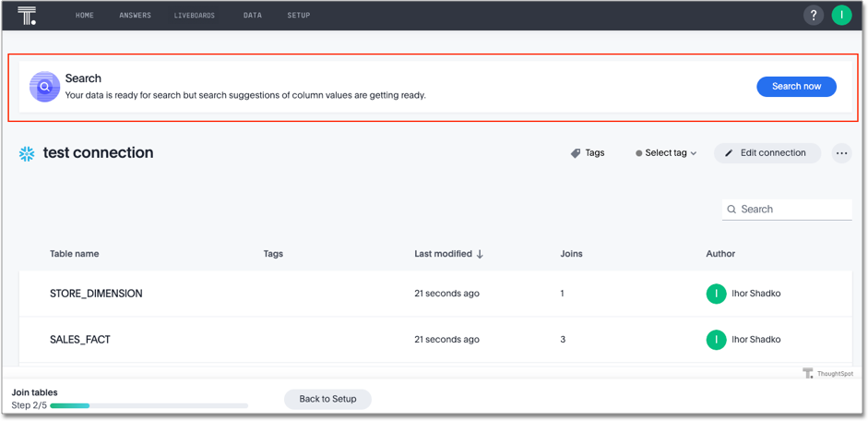Open the Liveboards tab

point(195,16)
